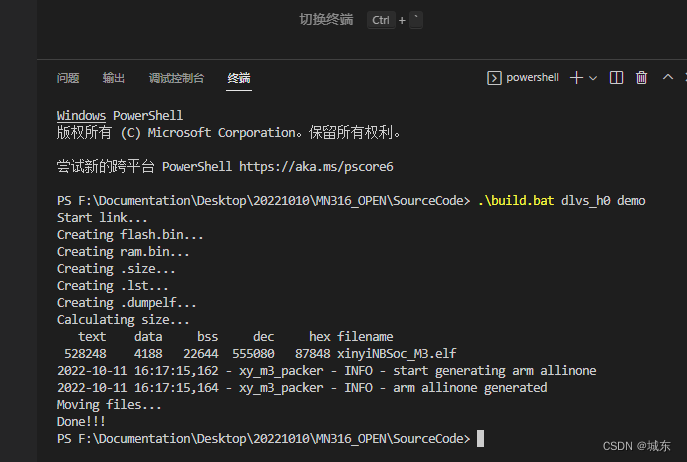Screen dimensions: 687x462
Task: Click the 87848 hex value
Action: (313, 354)
